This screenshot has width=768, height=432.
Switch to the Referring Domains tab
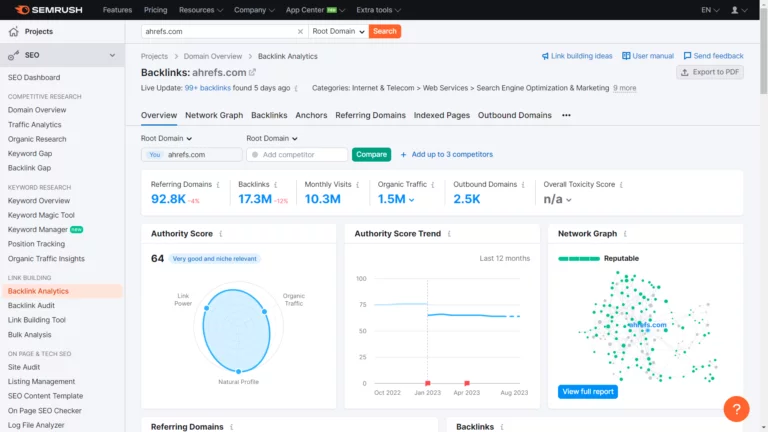pyautogui.click(x=370, y=115)
